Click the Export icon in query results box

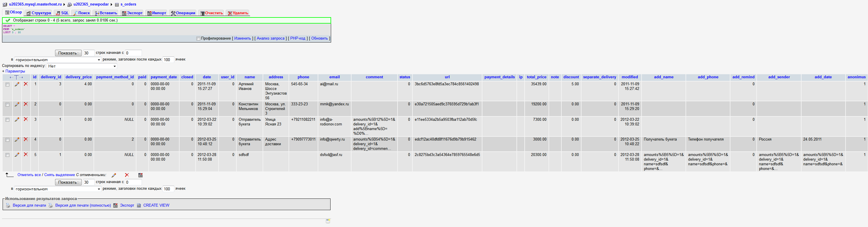(115, 205)
